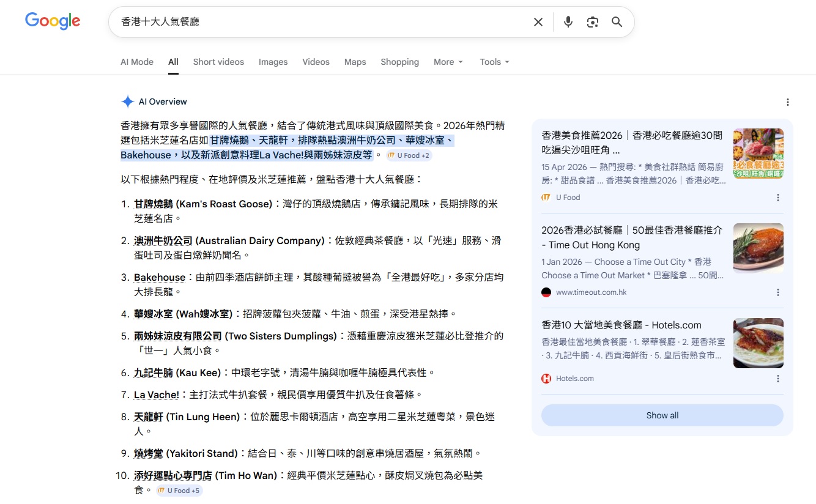Open the Short videos tab
Viewport: 816px width, 504px height.
pos(218,62)
